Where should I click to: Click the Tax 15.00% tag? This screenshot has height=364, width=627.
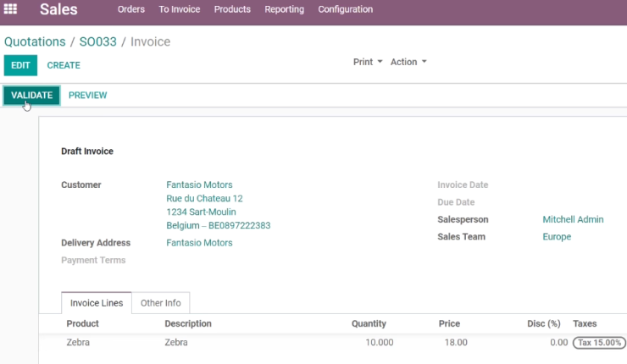coord(599,343)
